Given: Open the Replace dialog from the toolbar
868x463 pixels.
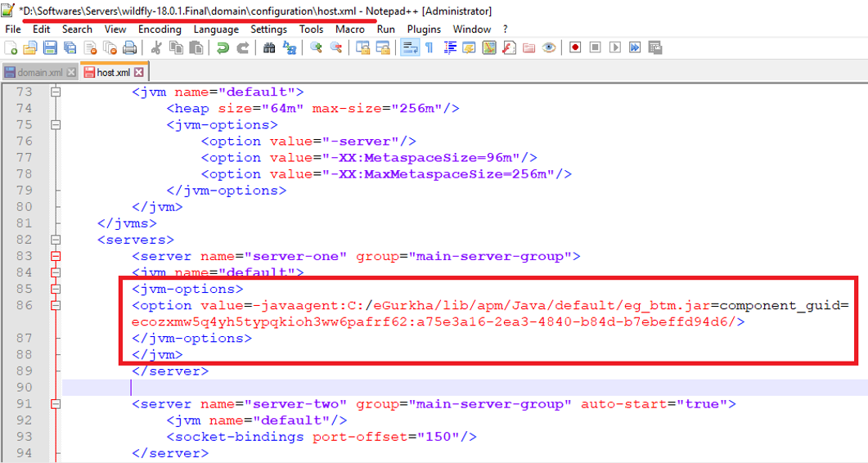Looking at the screenshot, I should point(289,47).
